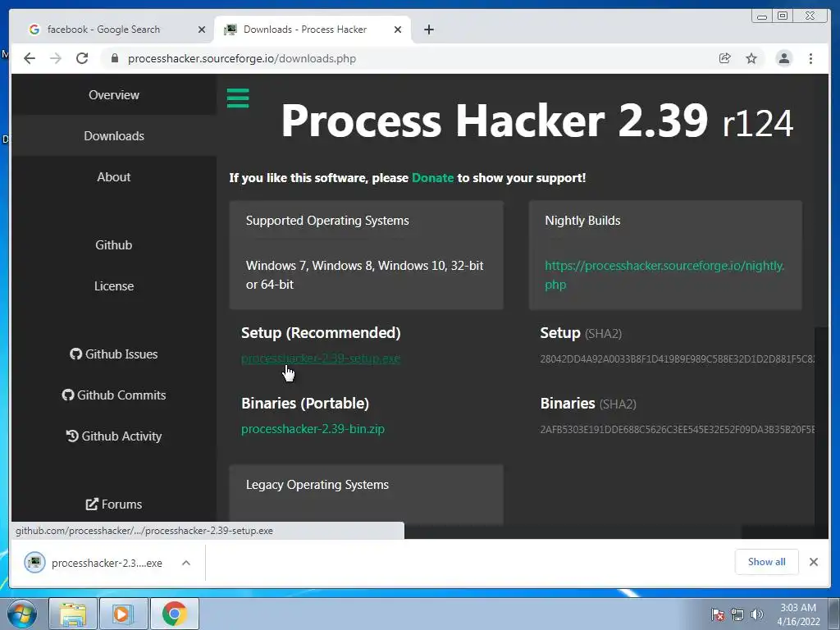This screenshot has width=840, height=630.
Task: Open the Chrome three-dot menu
Action: (810, 58)
